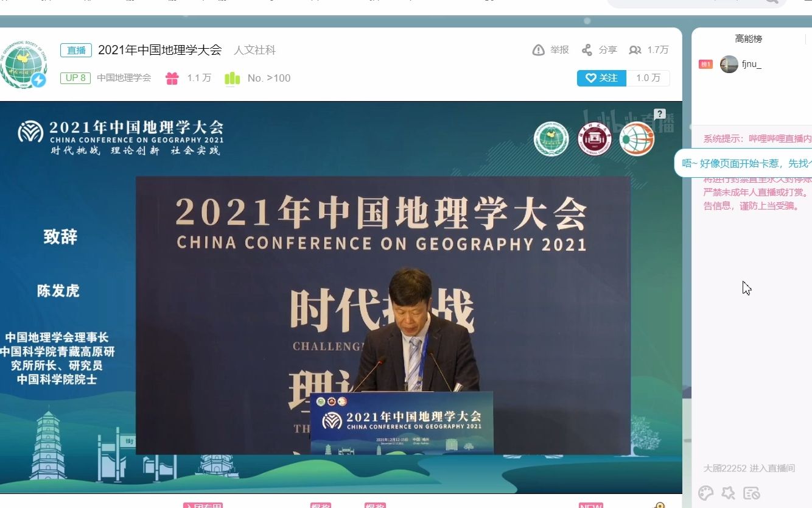Click the 举报 report text
The width and height of the screenshot is (812, 508).
[559, 50]
